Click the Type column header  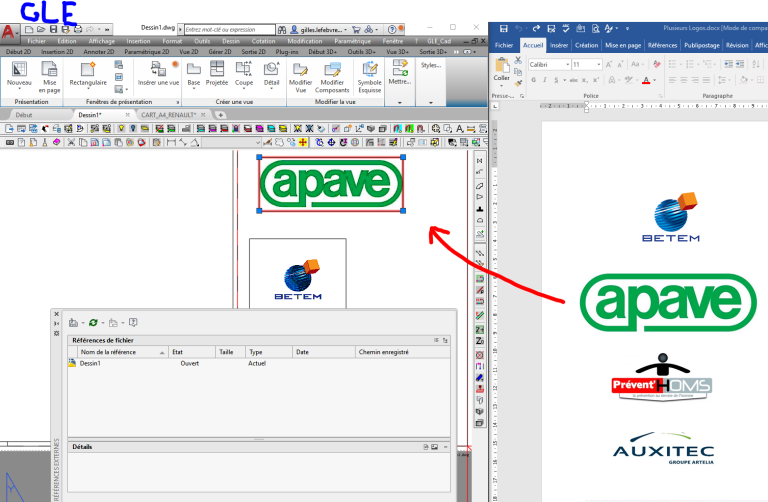(x=268, y=352)
